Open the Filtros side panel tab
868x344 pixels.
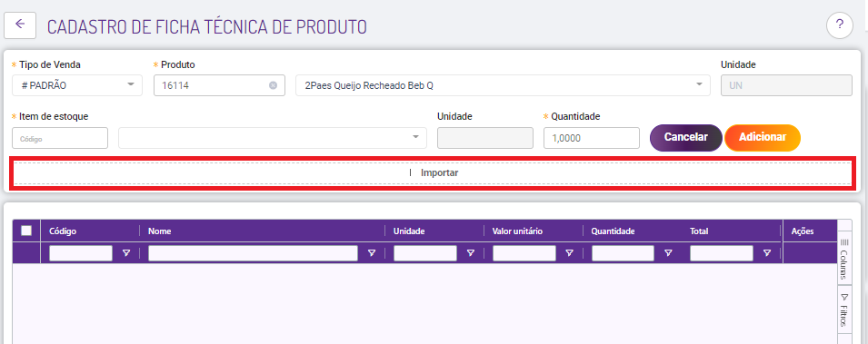click(843, 310)
